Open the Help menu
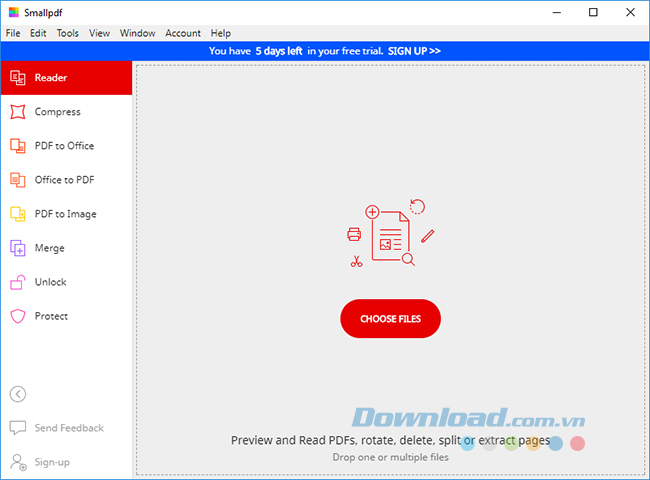The image size is (650, 480). pyautogui.click(x=221, y=33)
